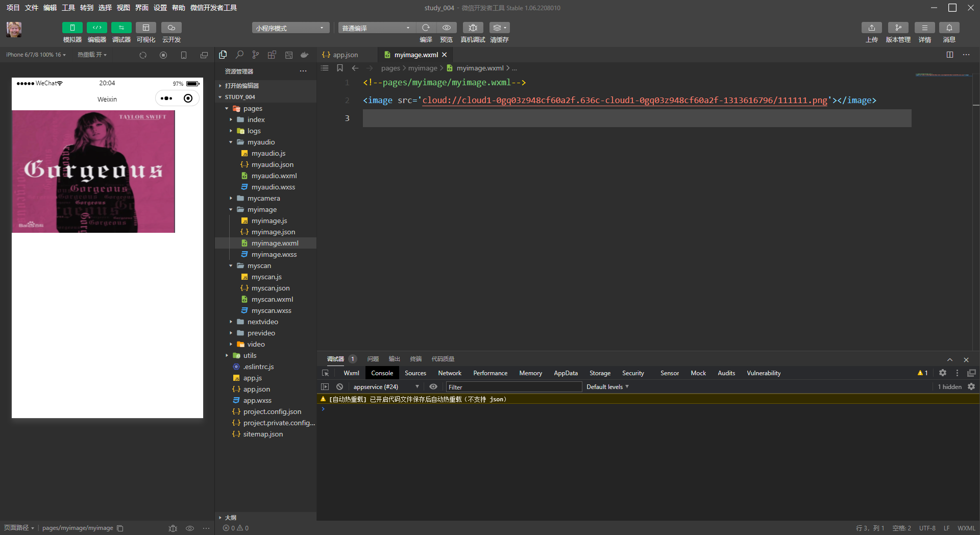Open sitemap.json file
980x535 pixels.
[263, 434]
